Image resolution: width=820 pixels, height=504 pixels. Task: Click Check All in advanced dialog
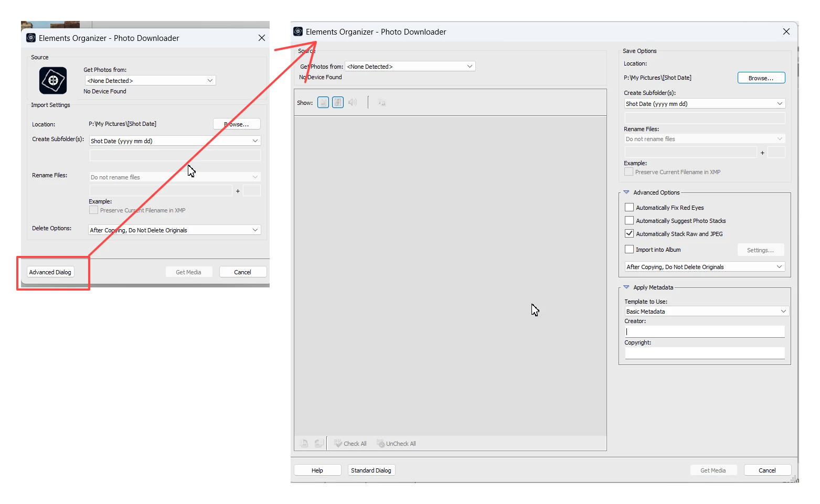(350, 444)
